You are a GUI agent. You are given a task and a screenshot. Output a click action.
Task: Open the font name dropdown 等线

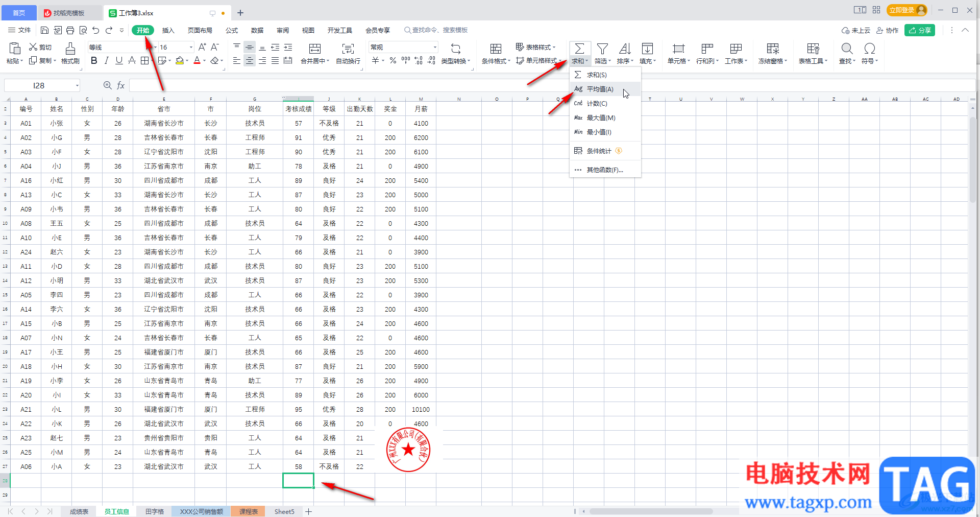[155, 47]
